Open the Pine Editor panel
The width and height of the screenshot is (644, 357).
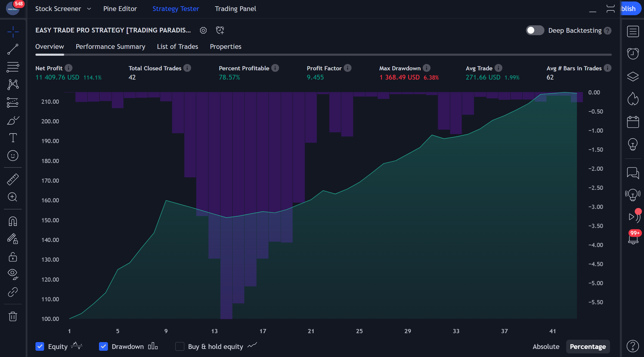(x=120, y=9)
